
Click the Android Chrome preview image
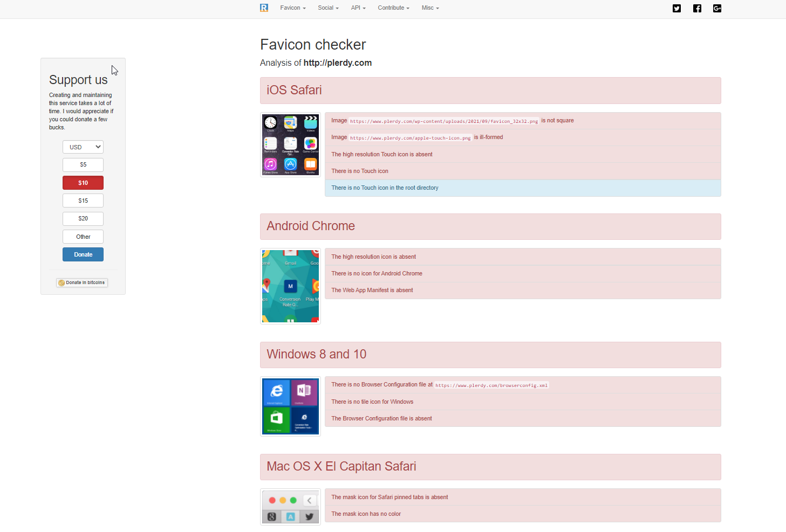(x=290, y=286)
